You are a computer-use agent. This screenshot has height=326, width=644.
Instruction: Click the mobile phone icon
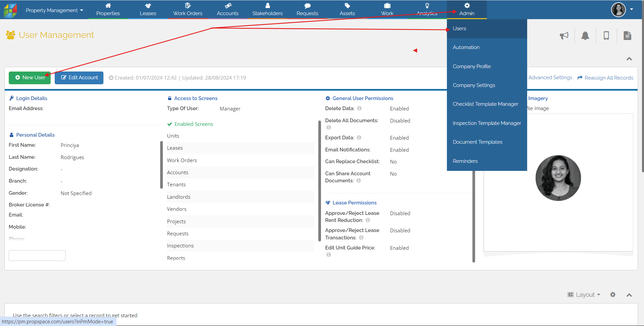[x=606, y=36]
